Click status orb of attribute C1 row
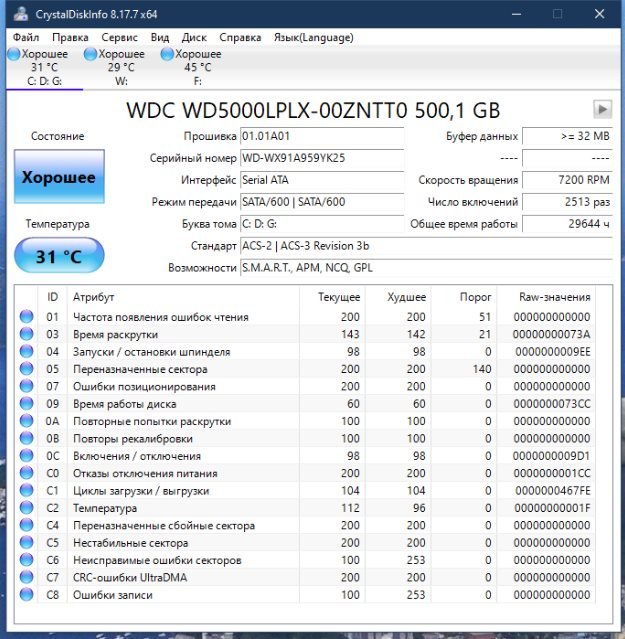625x639 pixels. point(26,490)
